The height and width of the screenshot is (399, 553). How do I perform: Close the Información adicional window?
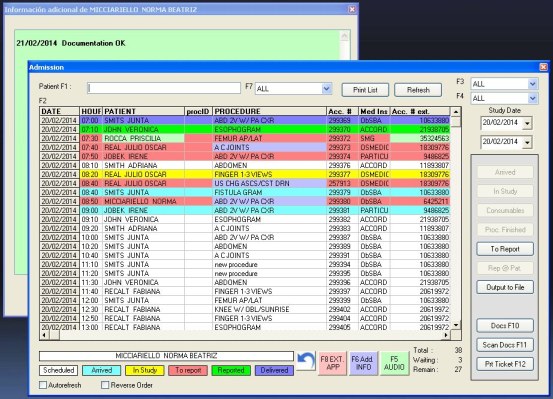352,10
